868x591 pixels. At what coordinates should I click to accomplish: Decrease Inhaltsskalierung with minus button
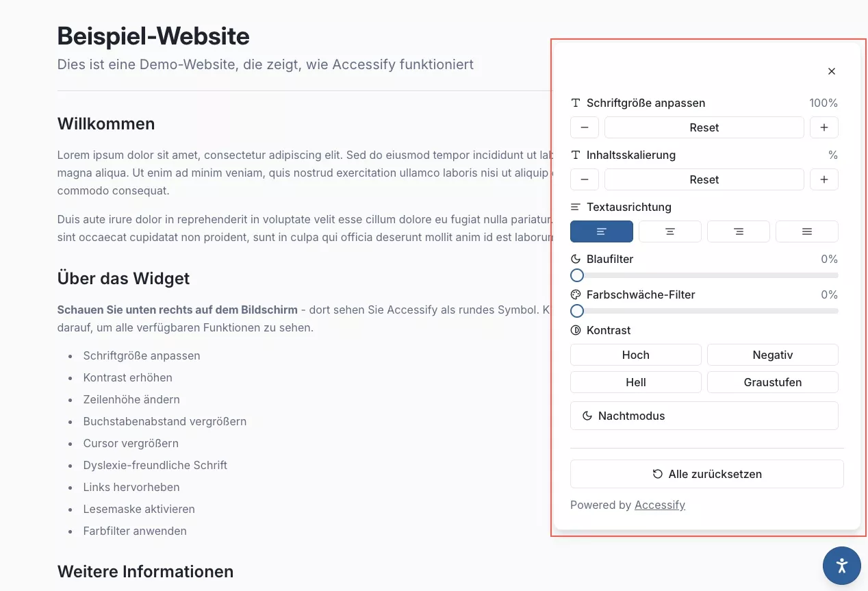coord(585,179)
